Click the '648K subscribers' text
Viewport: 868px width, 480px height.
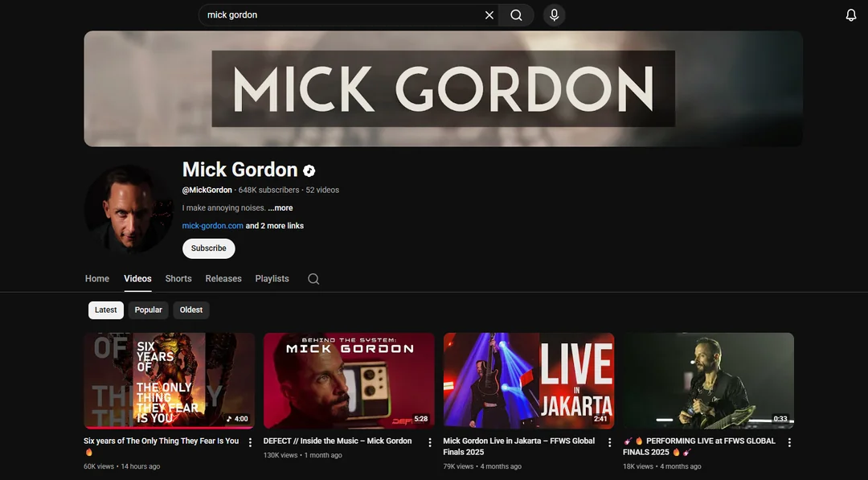click(x=268, y=190)
